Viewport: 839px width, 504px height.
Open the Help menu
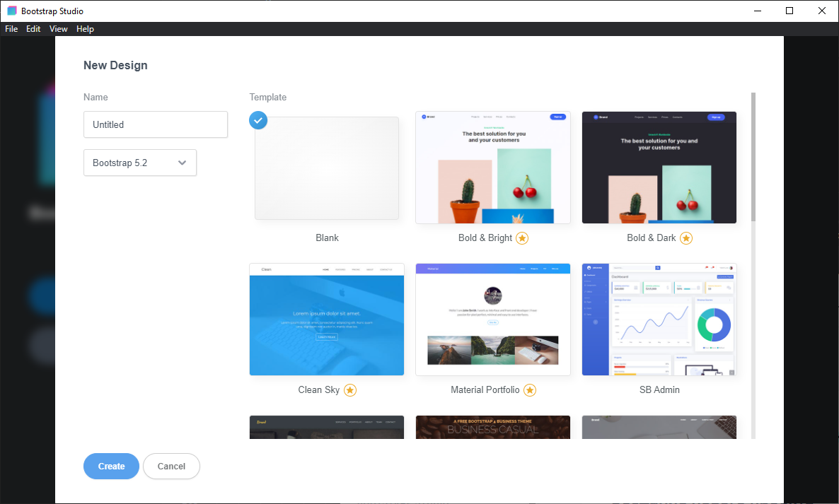(85, 29)
